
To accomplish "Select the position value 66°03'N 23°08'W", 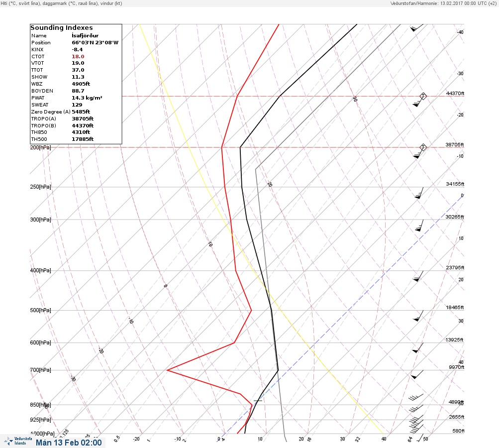I will click(x=95, y=42).
